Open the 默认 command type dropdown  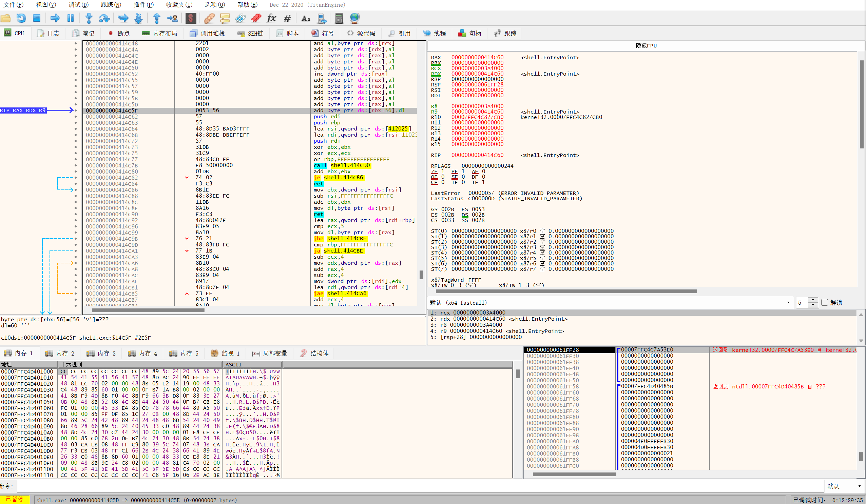point(844,486)
